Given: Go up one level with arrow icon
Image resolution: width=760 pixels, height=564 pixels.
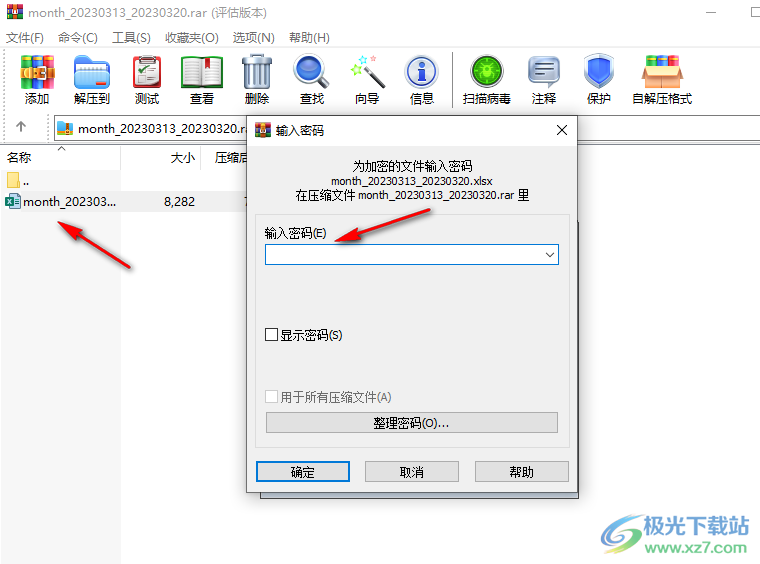Looking at the screenshot, I should point(20,127).
